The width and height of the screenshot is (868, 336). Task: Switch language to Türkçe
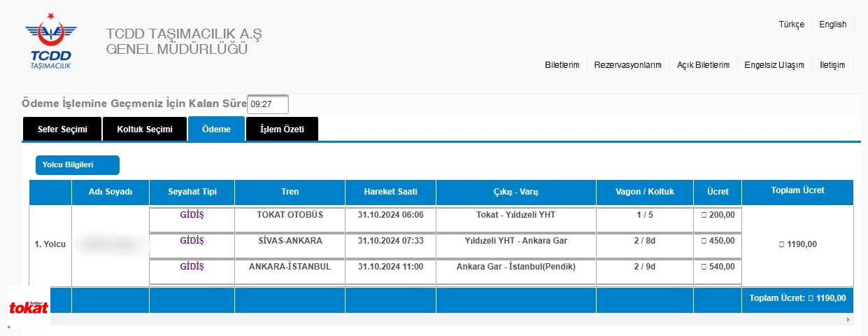coord(791,24)
